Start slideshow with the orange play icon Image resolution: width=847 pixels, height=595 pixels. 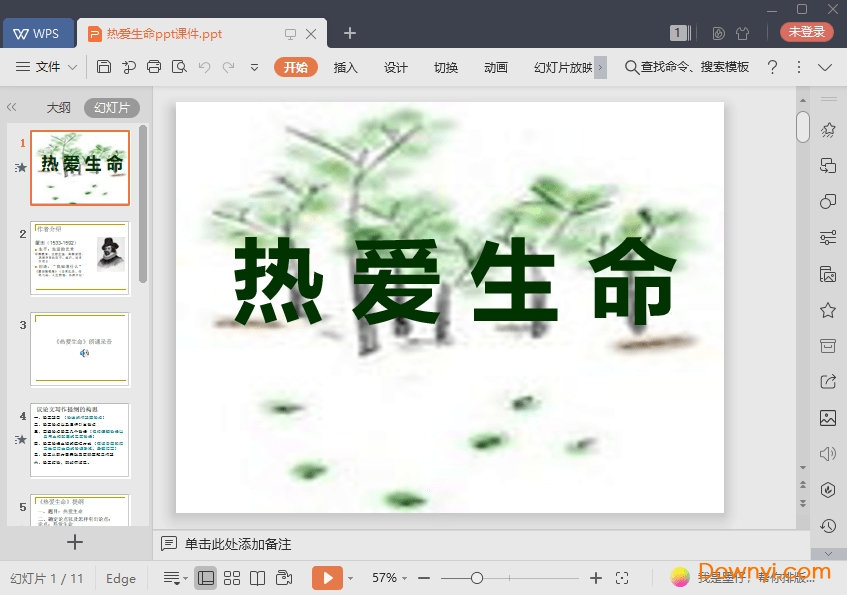(x=327, y=578)
